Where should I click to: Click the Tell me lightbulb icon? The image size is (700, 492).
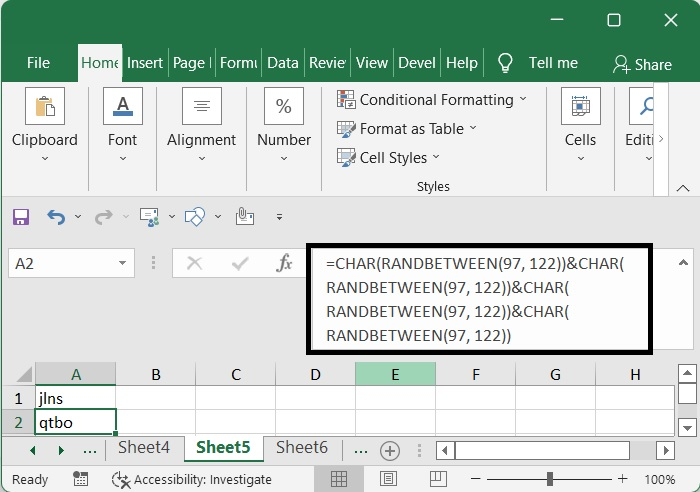pos(505,63)
